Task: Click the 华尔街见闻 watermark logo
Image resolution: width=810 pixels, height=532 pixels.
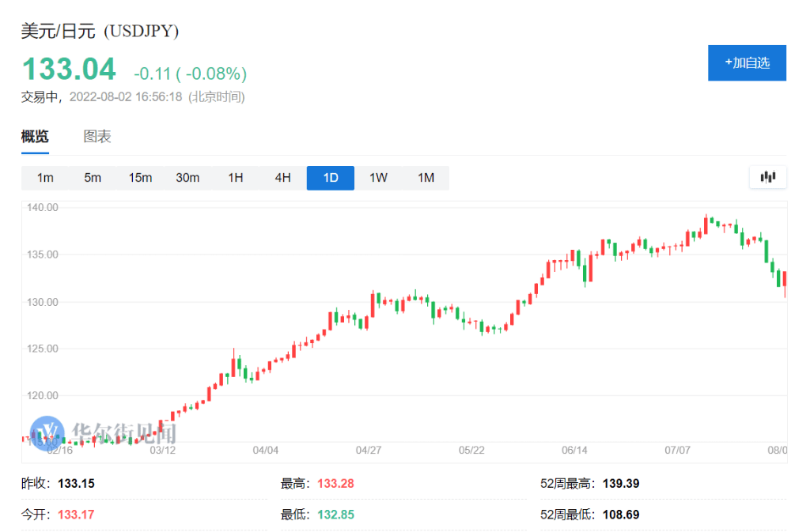Action: (103, 432)
